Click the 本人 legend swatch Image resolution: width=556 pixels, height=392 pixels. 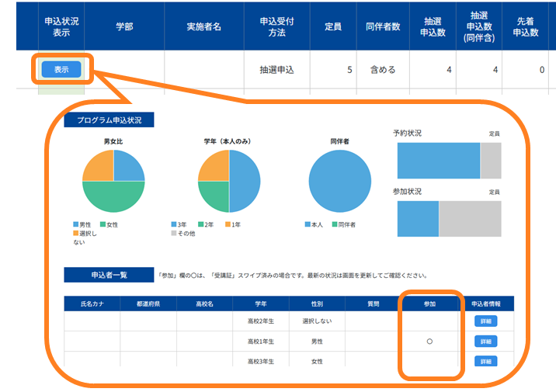coord(308,224)
